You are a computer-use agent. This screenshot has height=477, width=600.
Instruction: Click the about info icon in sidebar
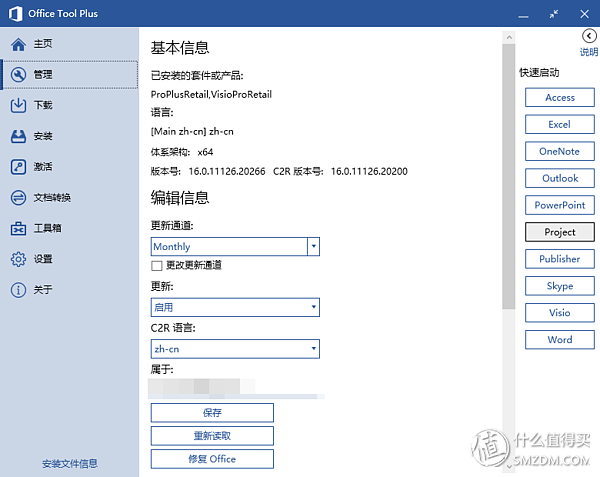coord(18,290)
